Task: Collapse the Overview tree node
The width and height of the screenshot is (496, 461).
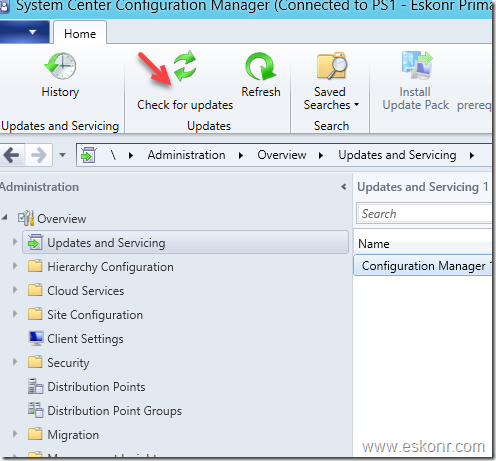Action: coord(4,218)
